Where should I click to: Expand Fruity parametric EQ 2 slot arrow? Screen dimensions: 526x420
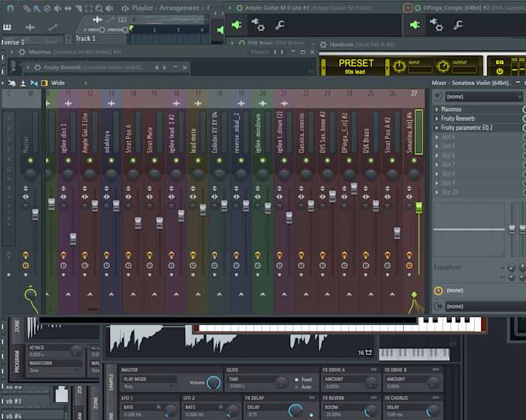pyautogui.click(x=437, y=128)
